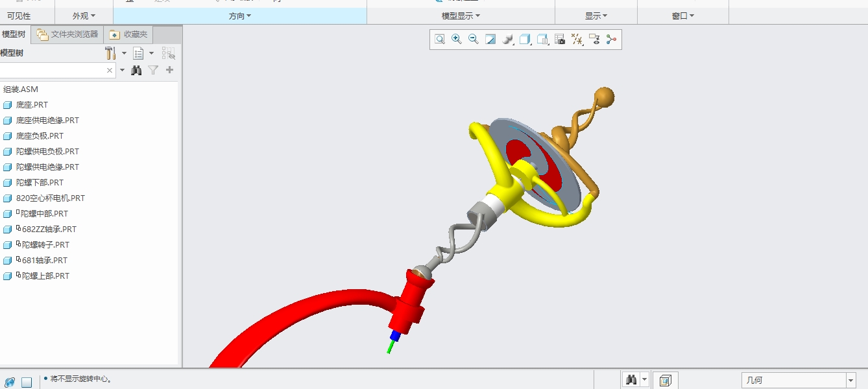868x389 pixels.
Task: Open the view manager cube-list icon
Action: [x=542, y=40]
